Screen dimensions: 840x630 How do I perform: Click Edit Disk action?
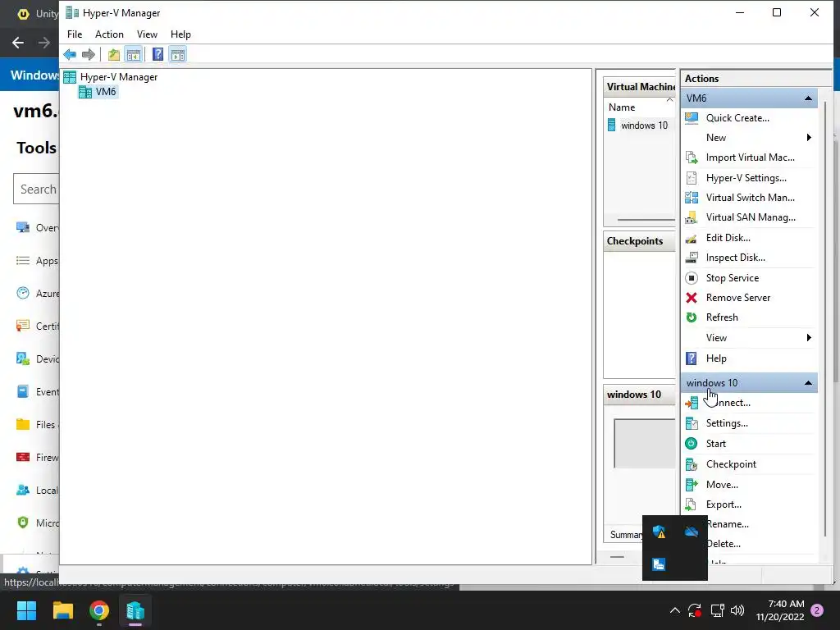(x=728, y=238)
